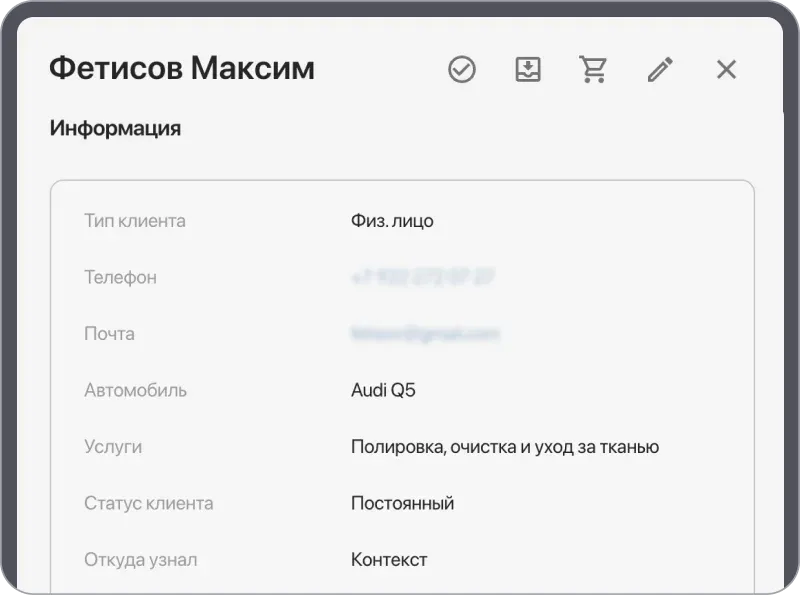Select the Информация section heading

[116, 128]
